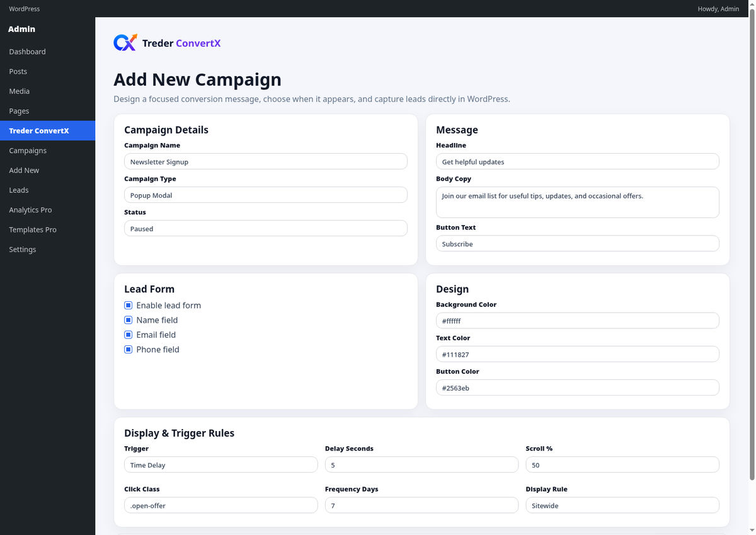Click the Frequency Days input field
This screenshot has width=756, height=535.
[421, 505]
